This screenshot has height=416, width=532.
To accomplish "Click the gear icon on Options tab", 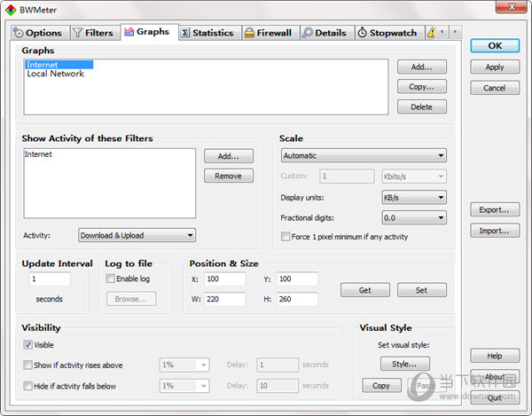I will pyautogui.click(x=19, y=33).
